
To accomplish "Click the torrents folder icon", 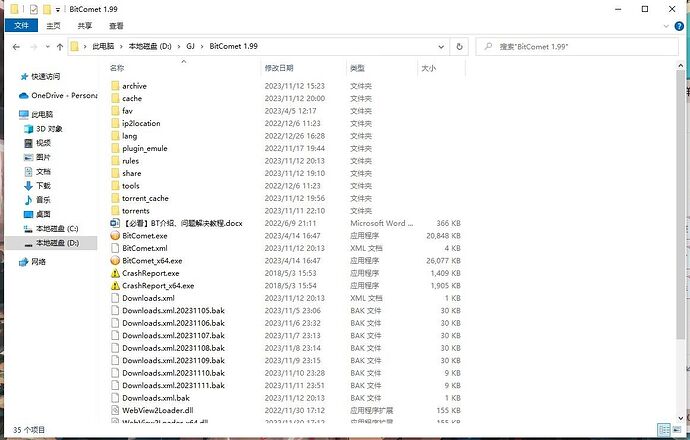I will [115, 210].
